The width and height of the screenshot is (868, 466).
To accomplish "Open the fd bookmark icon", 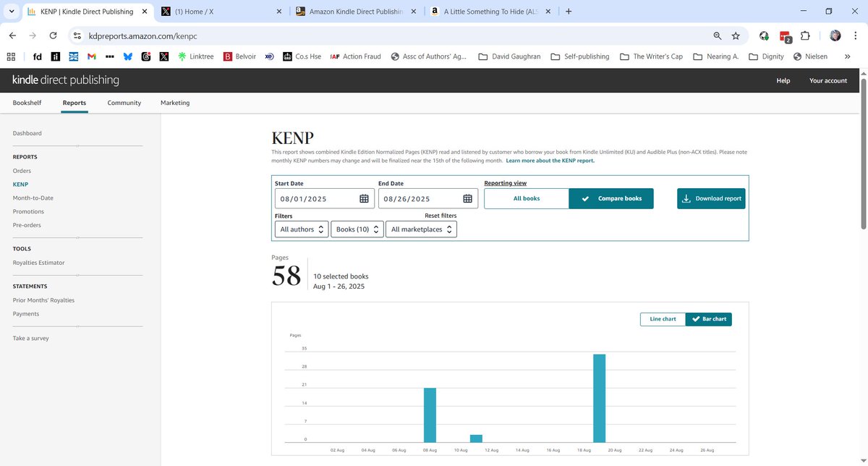I will point(38,56).
